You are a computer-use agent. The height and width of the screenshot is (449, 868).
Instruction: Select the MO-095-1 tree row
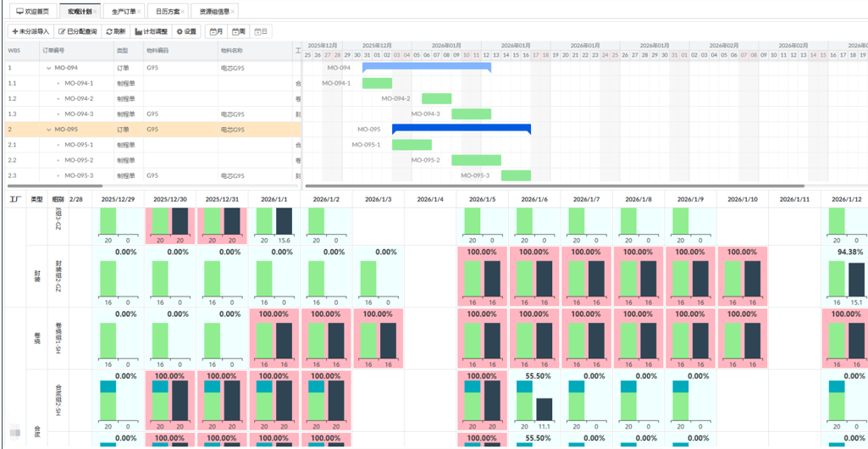tap(152, 145)
